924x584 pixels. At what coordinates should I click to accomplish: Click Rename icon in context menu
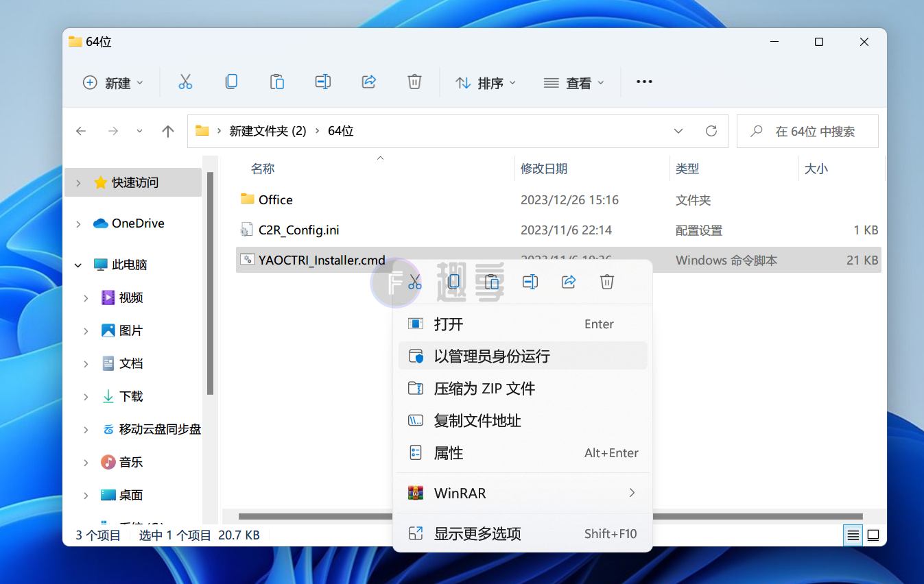pos(530,282)
